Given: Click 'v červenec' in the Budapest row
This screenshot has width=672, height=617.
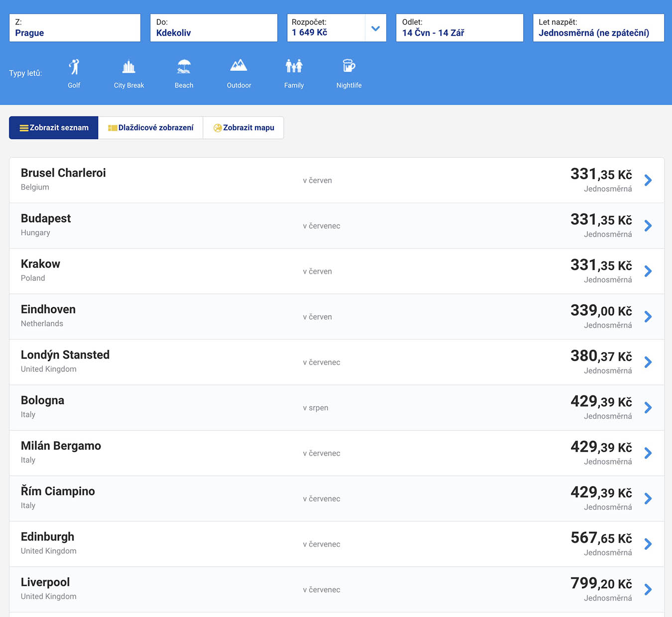Looking at the screenshot, I should click(322, 226).
